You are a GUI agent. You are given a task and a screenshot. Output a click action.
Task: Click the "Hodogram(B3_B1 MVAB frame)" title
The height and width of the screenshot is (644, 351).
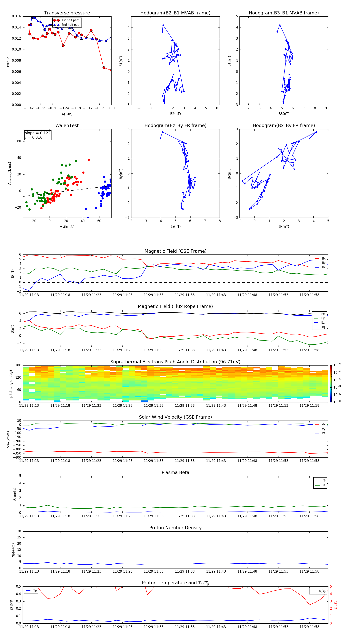(x=284, y=13)
